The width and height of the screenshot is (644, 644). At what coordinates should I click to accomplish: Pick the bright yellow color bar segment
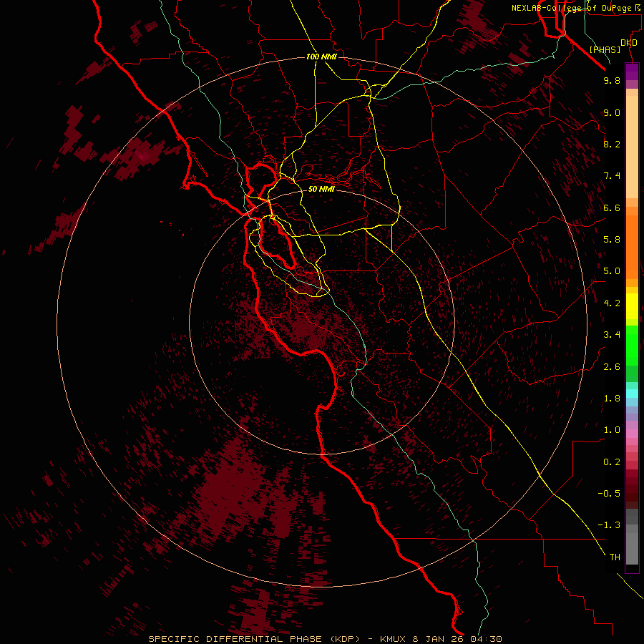click(x=632, y=306)
